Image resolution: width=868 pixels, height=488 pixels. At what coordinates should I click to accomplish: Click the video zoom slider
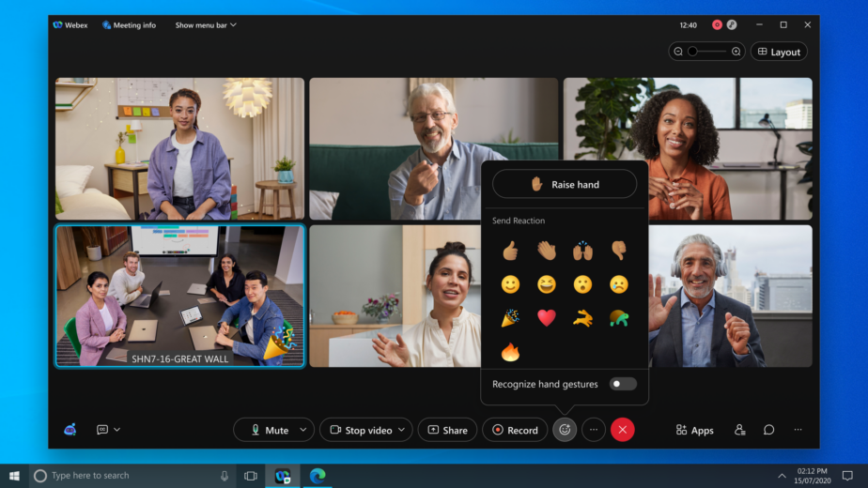(706, 52)
